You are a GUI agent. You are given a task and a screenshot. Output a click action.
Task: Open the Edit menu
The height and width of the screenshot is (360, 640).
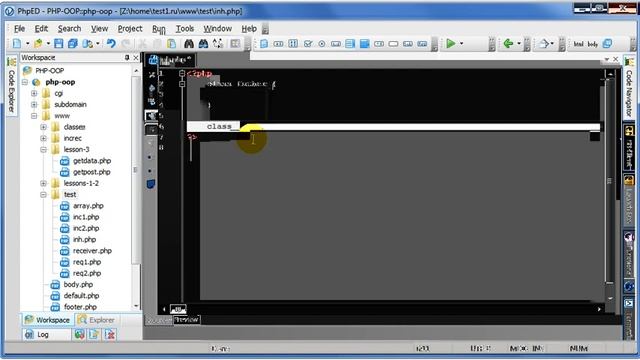point(41,29)
